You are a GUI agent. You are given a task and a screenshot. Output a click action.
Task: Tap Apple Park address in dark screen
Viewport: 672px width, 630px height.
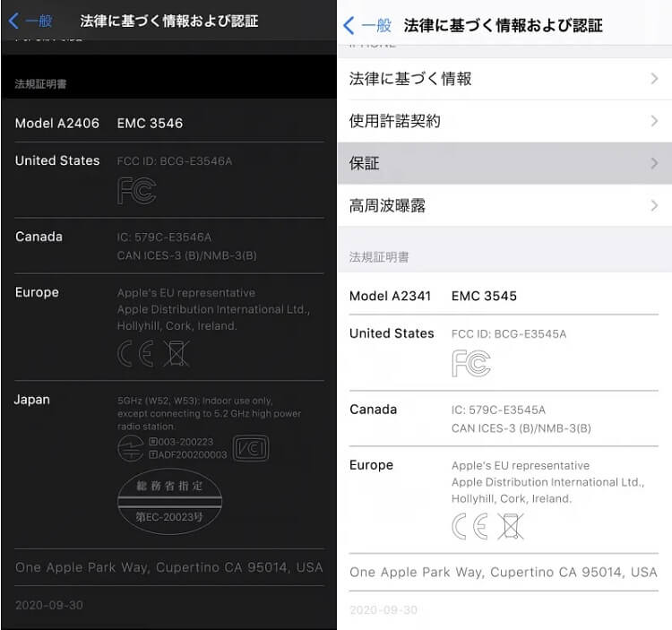[x=168, y=567]
